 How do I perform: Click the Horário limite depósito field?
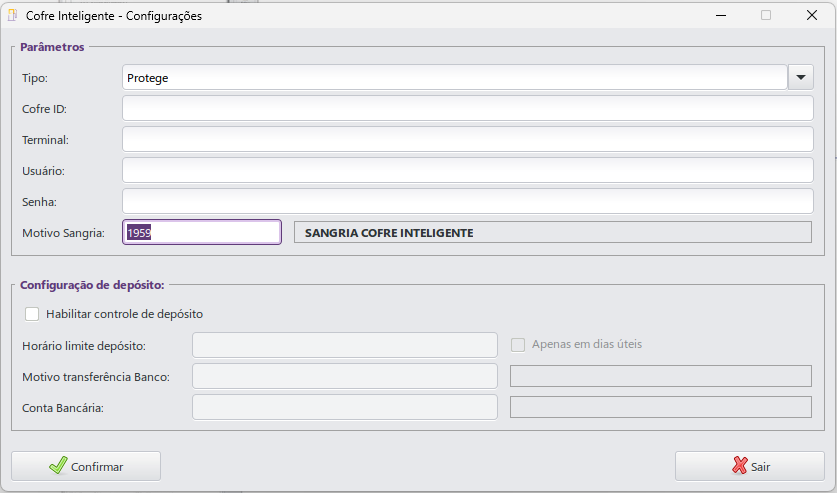click(x=344, y=345)
